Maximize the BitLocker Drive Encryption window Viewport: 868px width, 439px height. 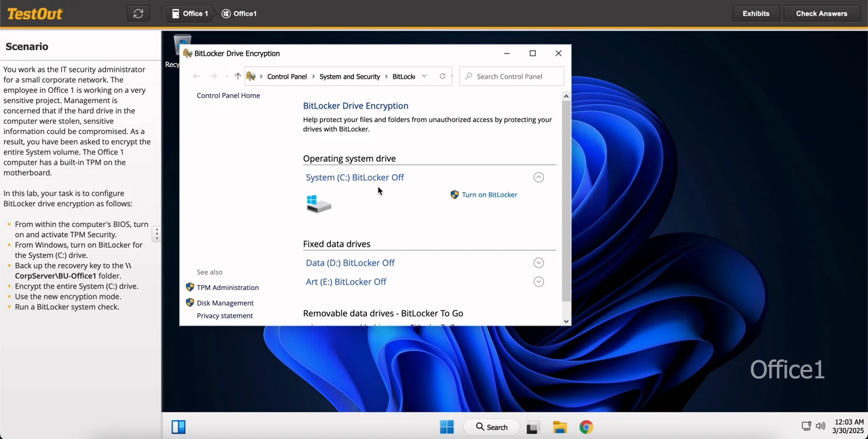pyautogui.click(x=532, y=54)
